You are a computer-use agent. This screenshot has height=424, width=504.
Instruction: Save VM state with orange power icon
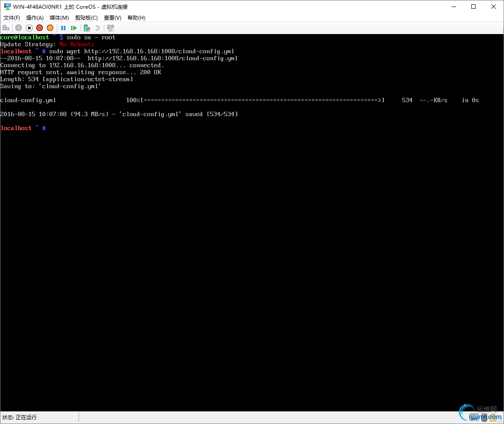[x=50, y=28]
